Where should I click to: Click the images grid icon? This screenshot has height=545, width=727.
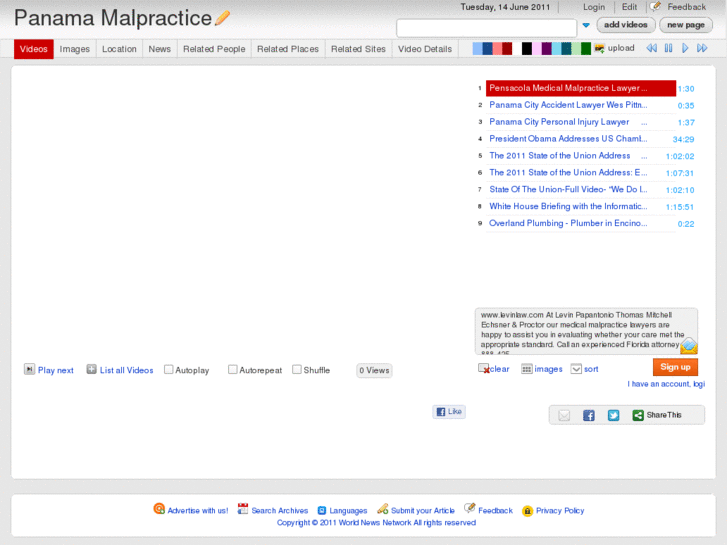[x=526, y=369]
